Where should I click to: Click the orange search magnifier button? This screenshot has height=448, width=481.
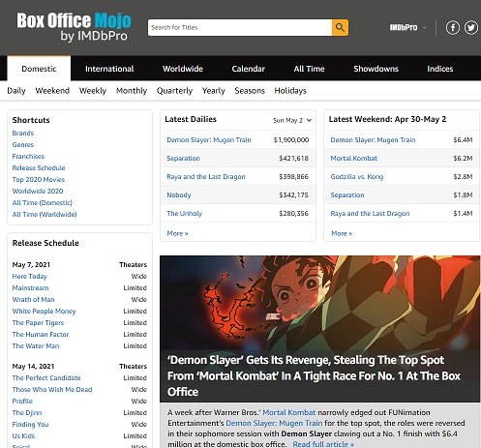point(340,27)
